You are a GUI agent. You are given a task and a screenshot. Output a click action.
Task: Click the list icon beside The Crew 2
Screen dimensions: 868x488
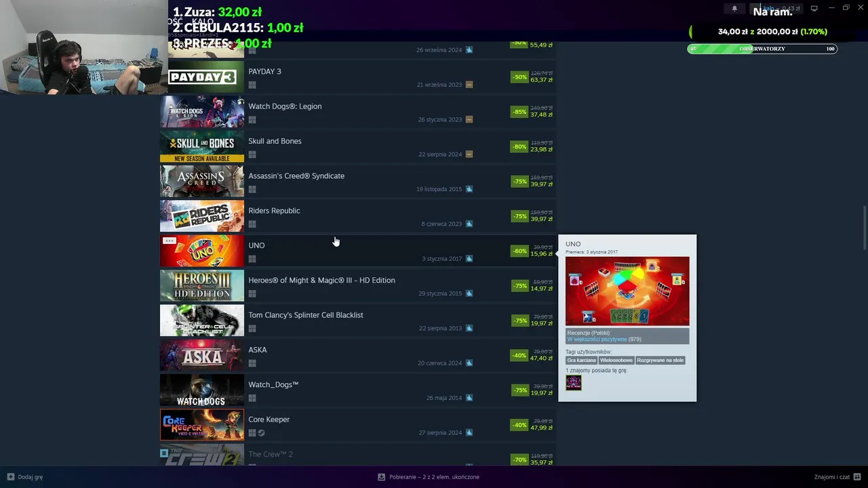click(163, 453)
